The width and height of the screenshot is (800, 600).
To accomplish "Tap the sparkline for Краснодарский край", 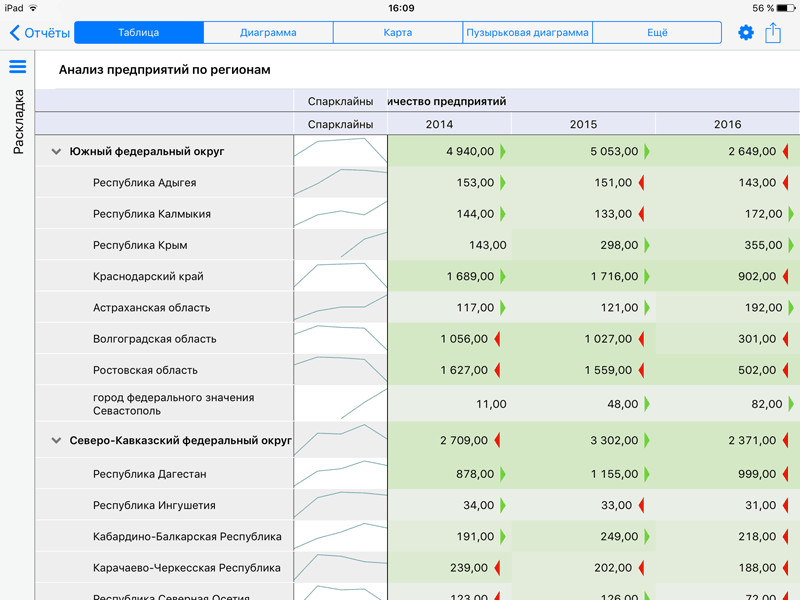I will (340, 277).
